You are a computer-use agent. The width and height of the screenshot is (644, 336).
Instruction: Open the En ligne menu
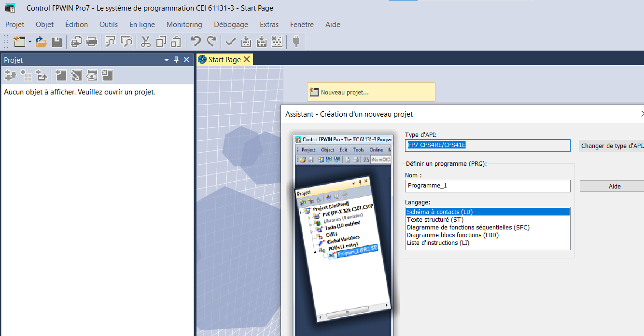click(142, 25)
